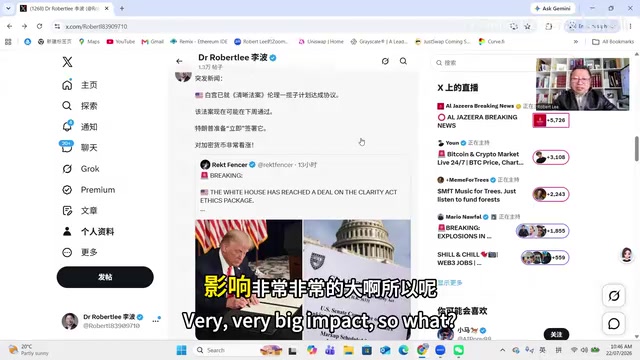Open File Explorer from taskbar

pos(348,350)
